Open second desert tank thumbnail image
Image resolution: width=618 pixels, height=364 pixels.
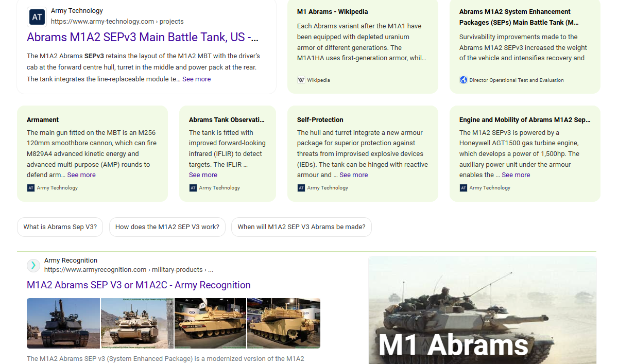coord(137,323)
